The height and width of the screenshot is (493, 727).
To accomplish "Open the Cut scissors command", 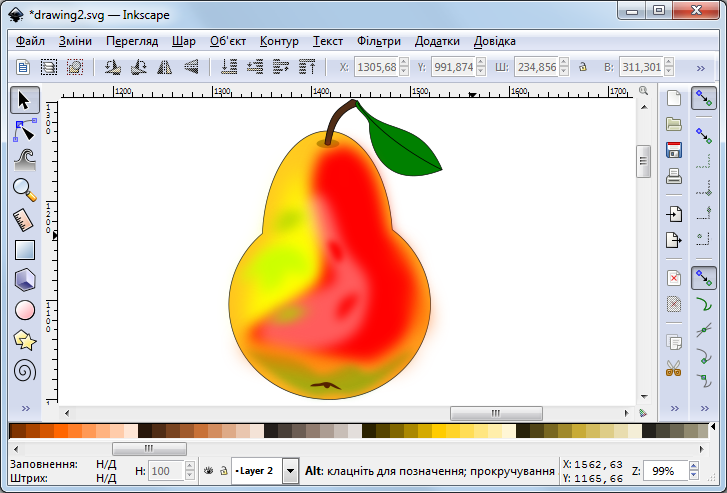I will click(x=674, y=368).
